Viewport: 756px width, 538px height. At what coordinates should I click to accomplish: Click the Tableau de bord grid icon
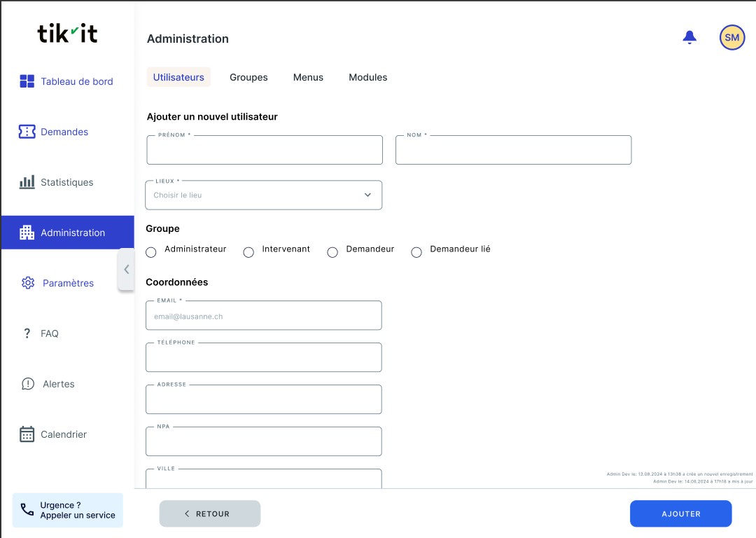pos(27,81)
